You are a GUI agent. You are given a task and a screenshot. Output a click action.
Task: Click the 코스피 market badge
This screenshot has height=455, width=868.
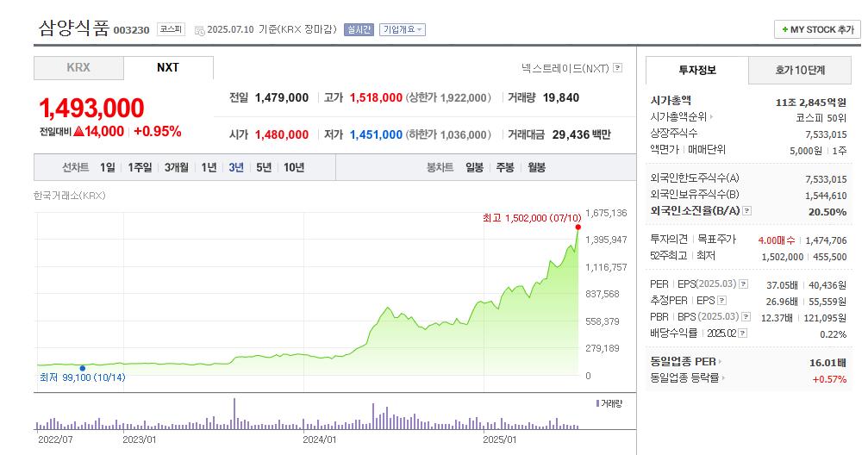171,29
